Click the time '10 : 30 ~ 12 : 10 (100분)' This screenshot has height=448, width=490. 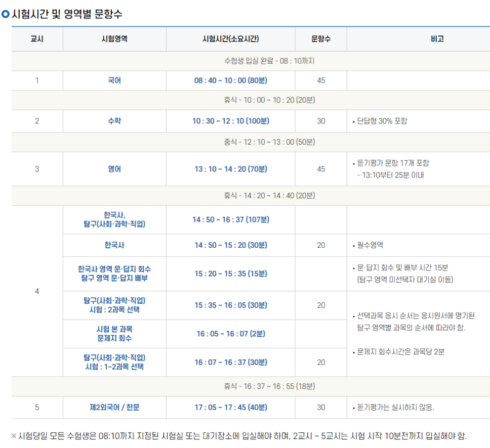[x=231, y=121]
